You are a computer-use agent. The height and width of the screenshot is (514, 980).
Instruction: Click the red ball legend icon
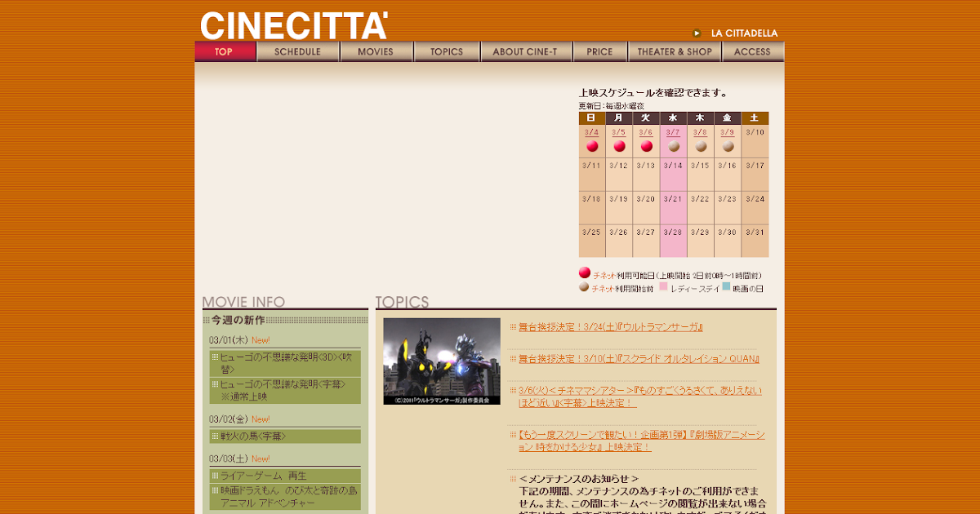tap(585, 273)
